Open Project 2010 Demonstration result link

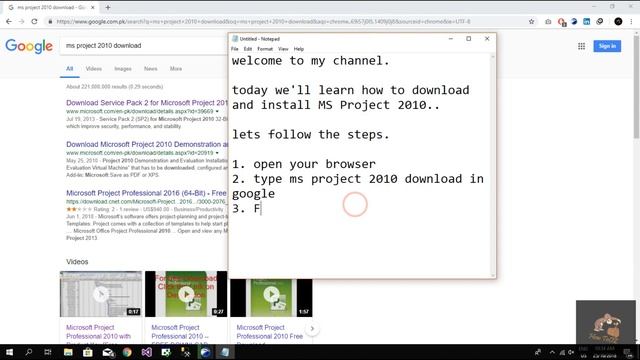(x=147, y=144)
